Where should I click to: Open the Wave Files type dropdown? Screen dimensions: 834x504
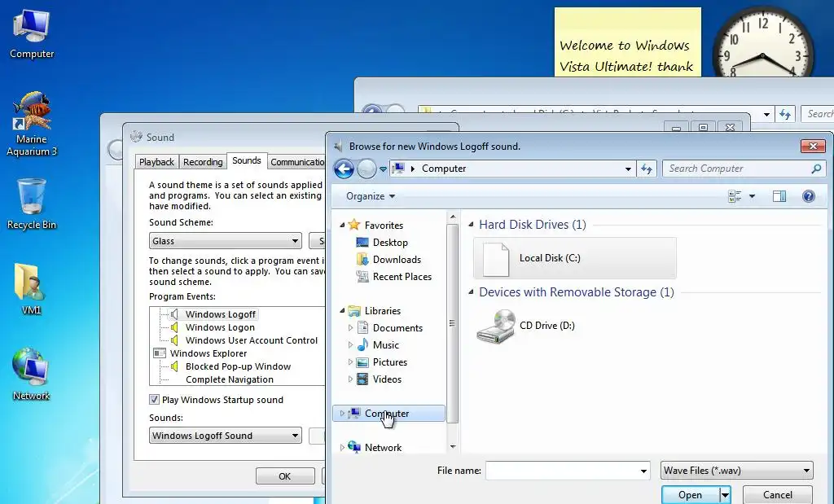coord(736,471)
